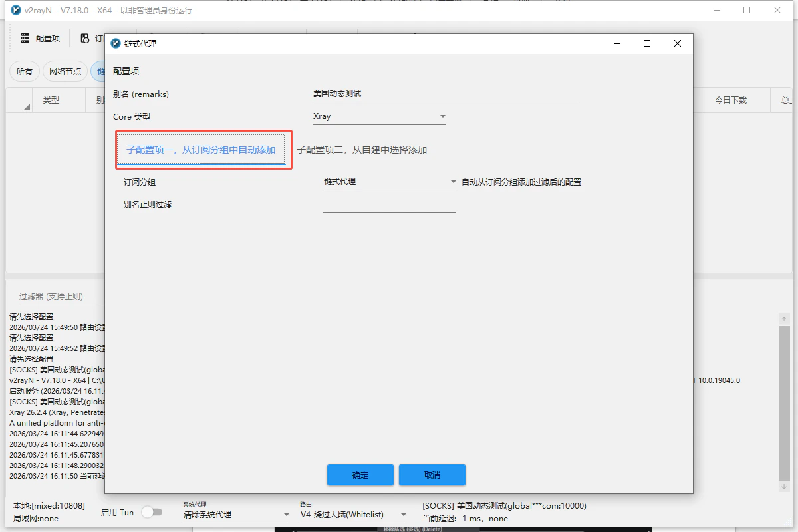Viewport: 798px width, 532px height.
Task: Open the 路由 V4-绕过大陆(Whitelist) dropdown
Action: (x=353, y=515)
